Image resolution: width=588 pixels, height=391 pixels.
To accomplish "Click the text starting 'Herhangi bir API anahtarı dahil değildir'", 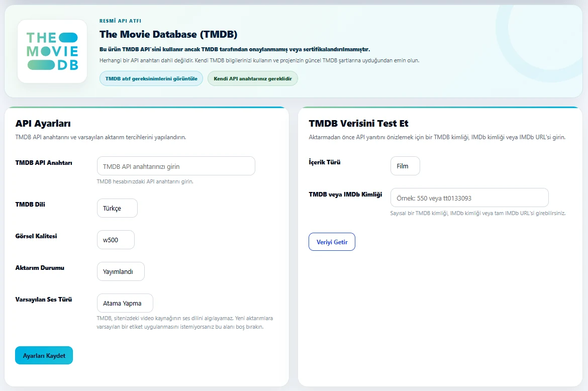I will 259,60.
